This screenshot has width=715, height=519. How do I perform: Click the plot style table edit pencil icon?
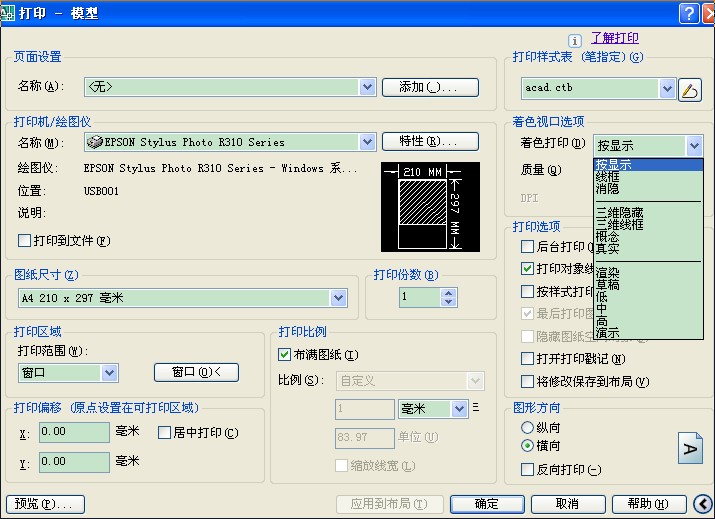point(689,89)
